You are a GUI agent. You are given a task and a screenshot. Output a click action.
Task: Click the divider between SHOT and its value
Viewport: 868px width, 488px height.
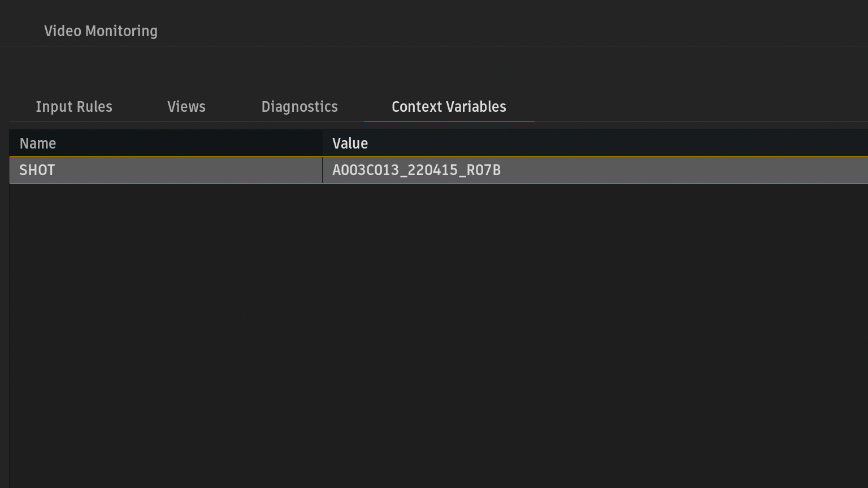pyautogui.click(x=322, y=170)
